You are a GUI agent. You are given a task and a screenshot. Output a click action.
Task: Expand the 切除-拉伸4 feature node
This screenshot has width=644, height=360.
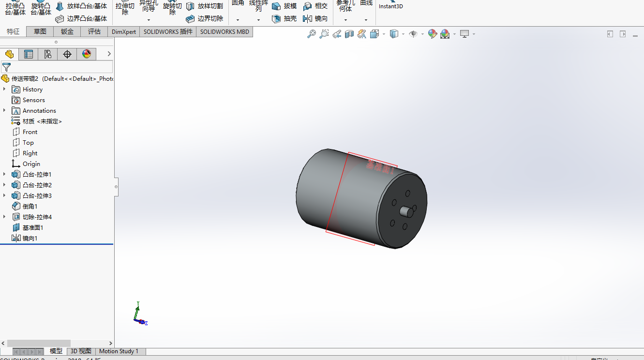4,217
